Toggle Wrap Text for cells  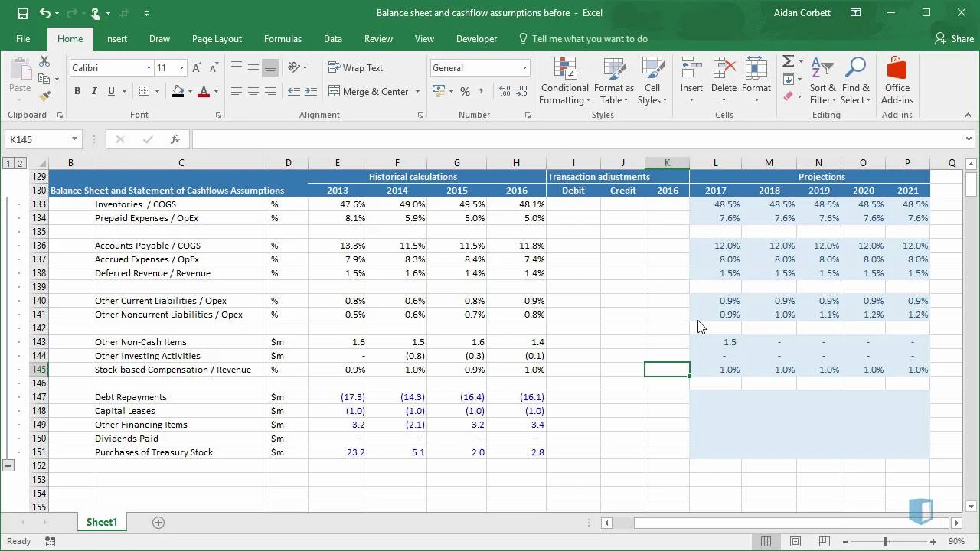tap(355, 68)
